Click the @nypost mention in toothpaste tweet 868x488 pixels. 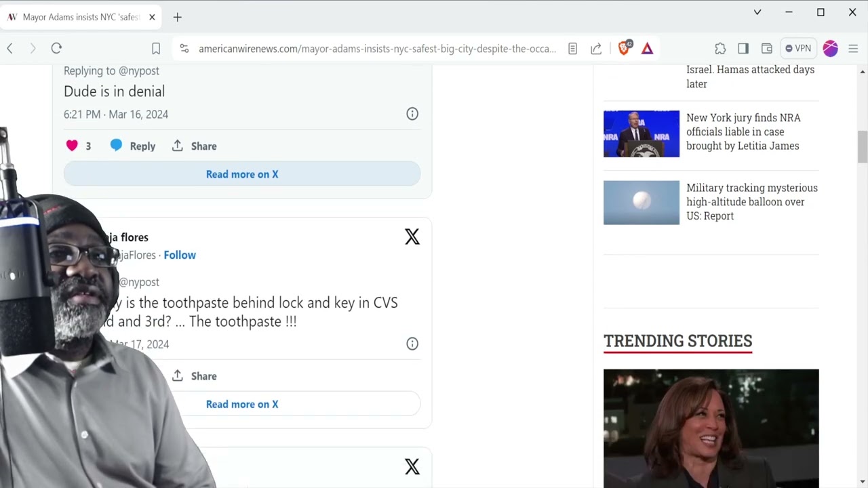click(138, 282)
